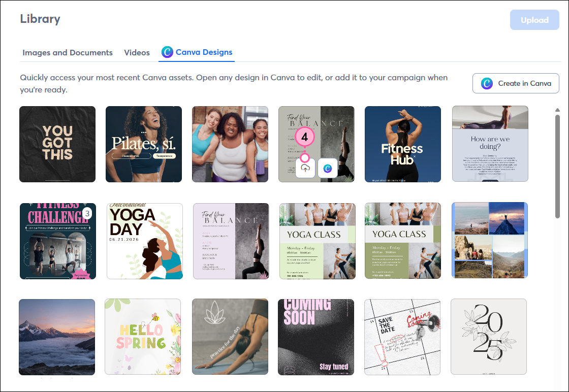Select the Pilates, sí design
This screenshot has width=569, height=392.
143,144
